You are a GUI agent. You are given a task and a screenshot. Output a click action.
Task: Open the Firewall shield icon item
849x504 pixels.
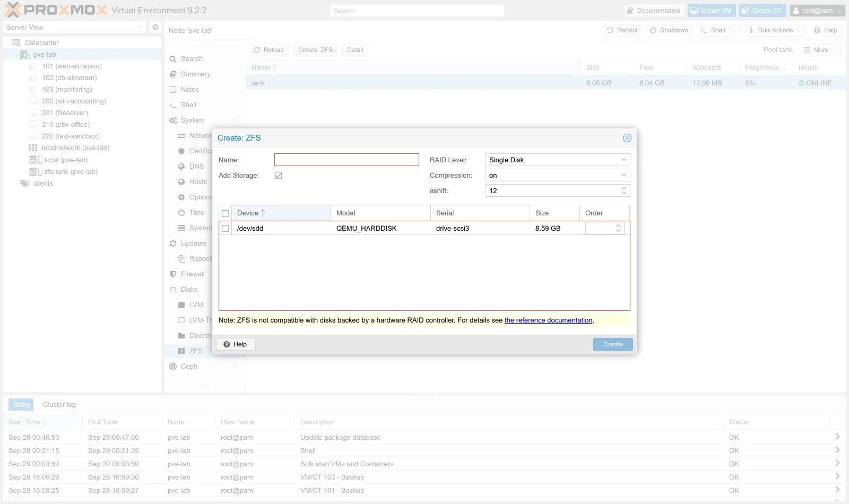173,274
